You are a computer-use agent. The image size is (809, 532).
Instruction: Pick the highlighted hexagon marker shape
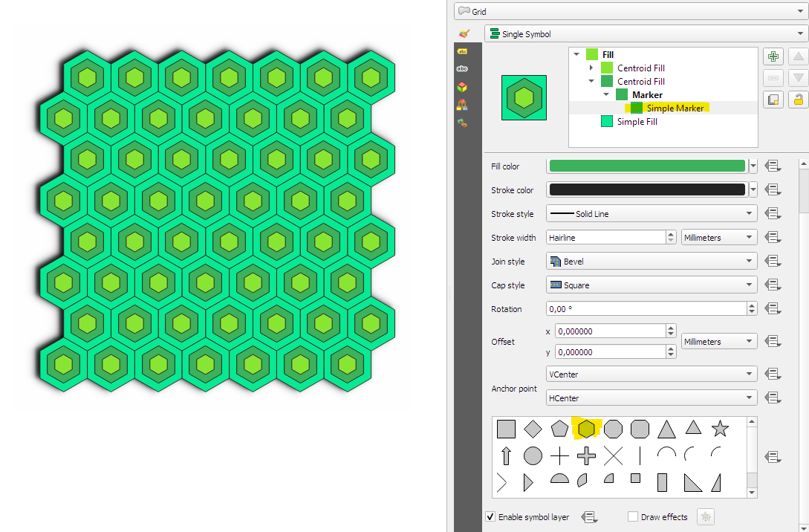[587, 429]
